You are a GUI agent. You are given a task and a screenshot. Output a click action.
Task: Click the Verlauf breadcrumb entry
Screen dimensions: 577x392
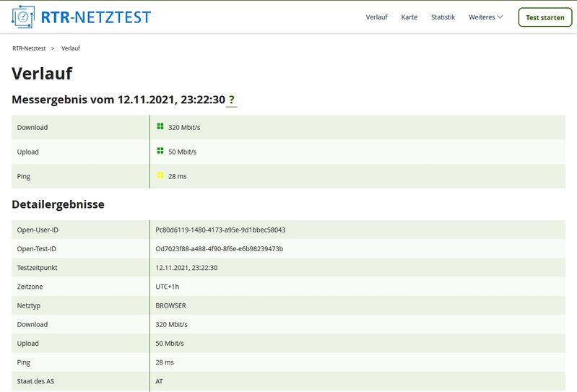(x=70, y=48)
